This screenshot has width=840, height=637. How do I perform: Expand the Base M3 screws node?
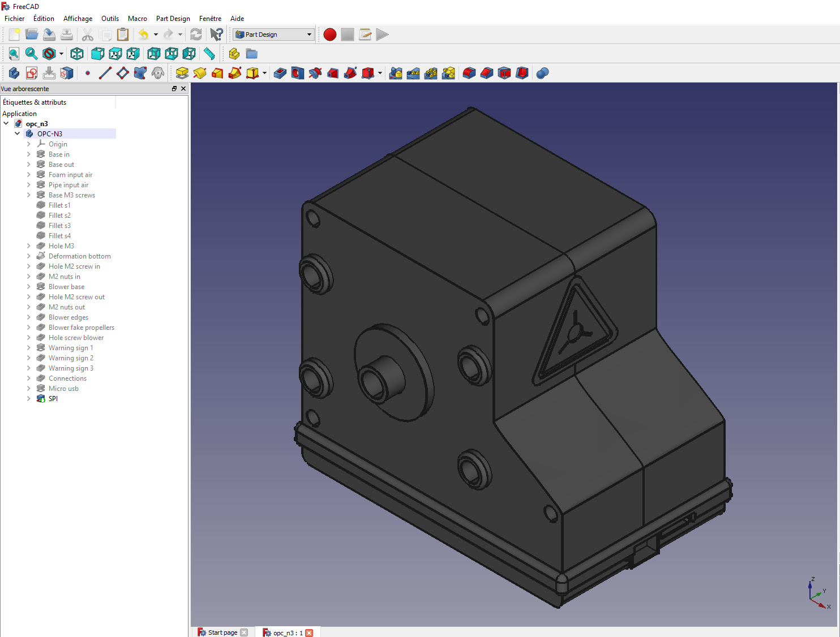tap(29, 195)
